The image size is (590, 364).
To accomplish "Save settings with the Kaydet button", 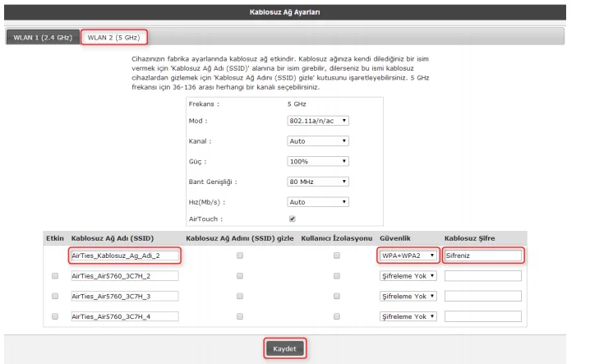I will 285,348.
